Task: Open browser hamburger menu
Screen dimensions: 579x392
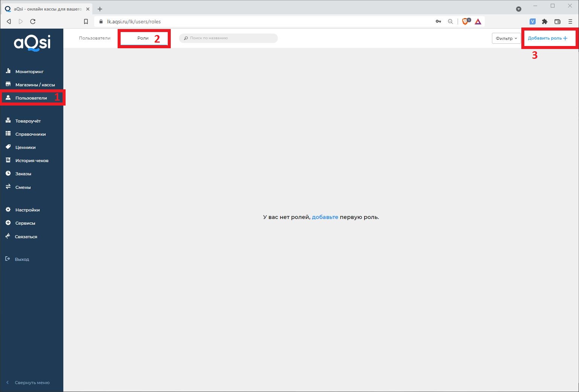Action: 570,21
